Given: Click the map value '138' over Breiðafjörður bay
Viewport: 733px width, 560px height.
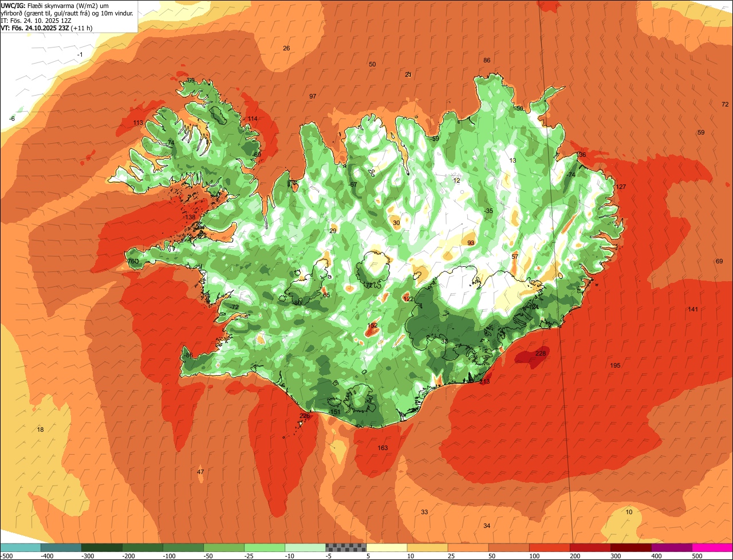Looking at the screenshot, I should [191, 218].
